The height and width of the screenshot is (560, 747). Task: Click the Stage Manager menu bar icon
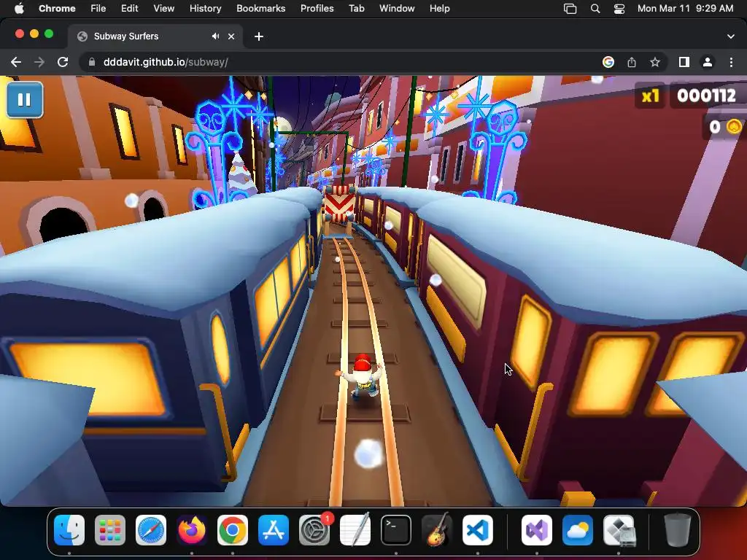(570, 8)
